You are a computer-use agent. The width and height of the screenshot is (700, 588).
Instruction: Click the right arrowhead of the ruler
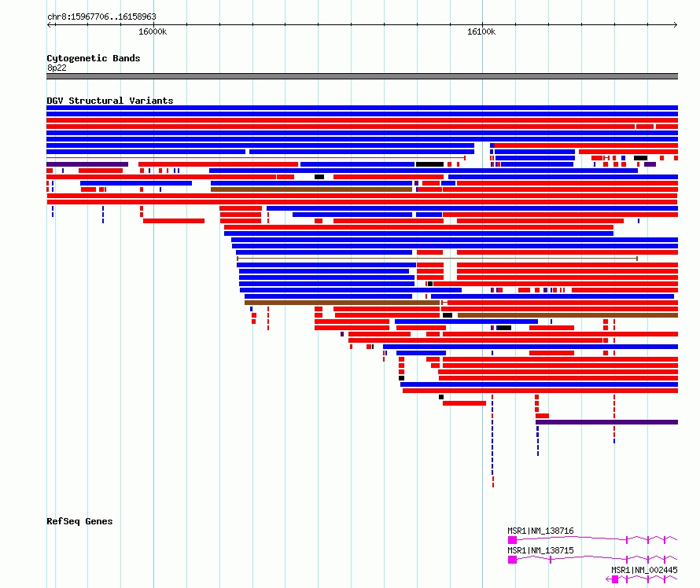pos(675,24)
